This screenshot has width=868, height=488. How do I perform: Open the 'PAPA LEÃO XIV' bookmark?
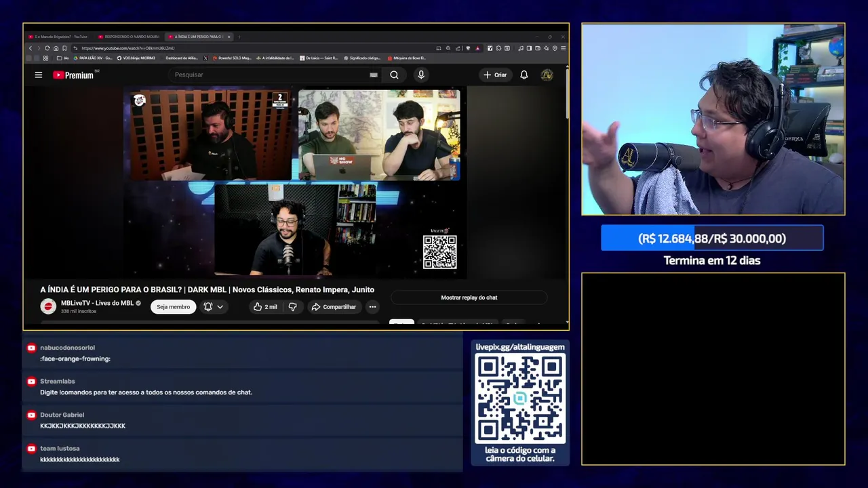pyautogui.click(x=93, y=58)
